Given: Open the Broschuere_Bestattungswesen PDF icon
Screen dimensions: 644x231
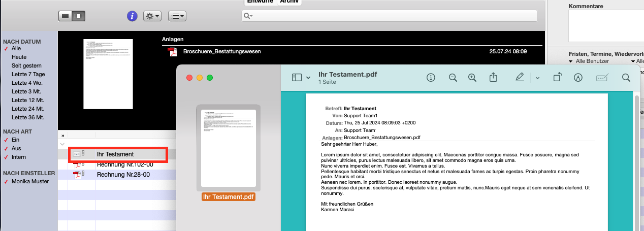Looking at the screenshot, I should coord(173,51).
